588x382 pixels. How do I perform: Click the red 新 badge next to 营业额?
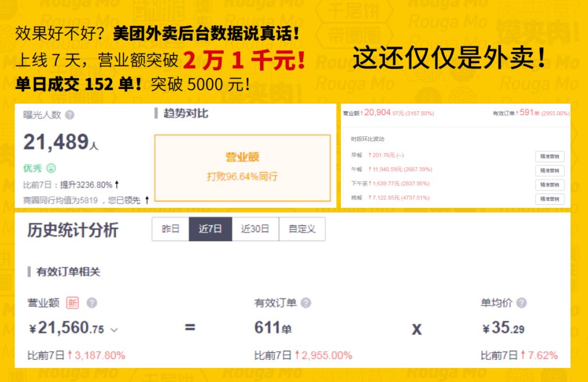[x=73, y=303]
